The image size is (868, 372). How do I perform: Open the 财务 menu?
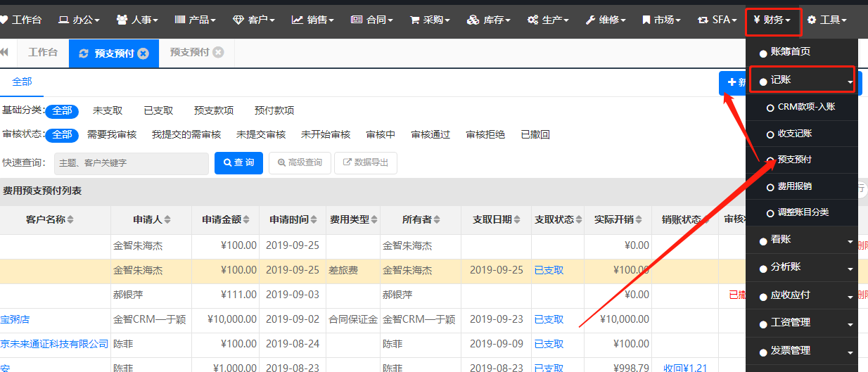772,20
